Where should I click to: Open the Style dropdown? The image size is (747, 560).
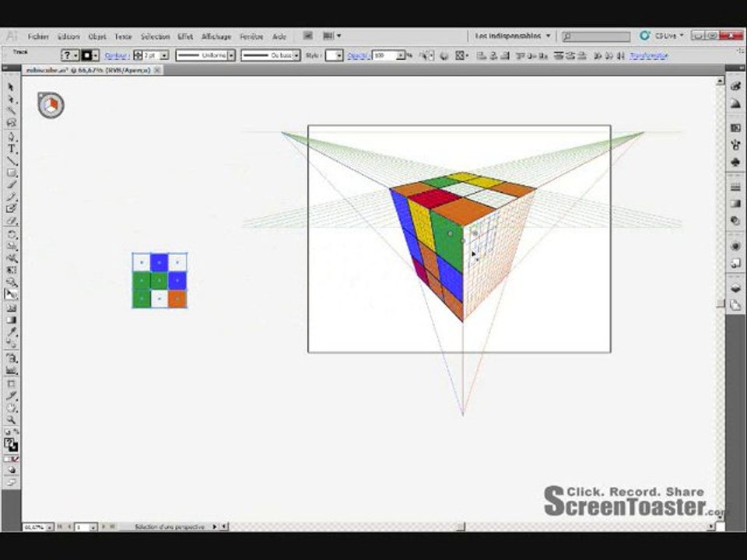coord(339,56)
